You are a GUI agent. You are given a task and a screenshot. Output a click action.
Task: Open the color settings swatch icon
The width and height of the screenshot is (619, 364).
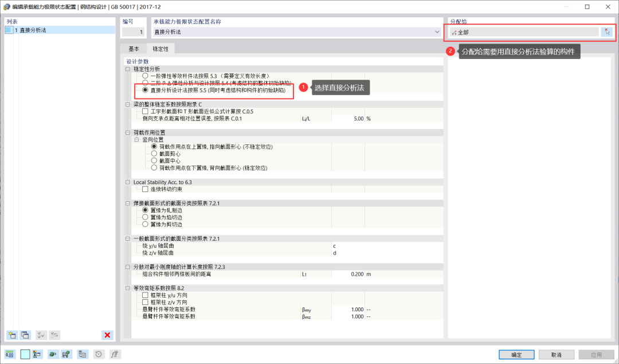pos(25,354)
